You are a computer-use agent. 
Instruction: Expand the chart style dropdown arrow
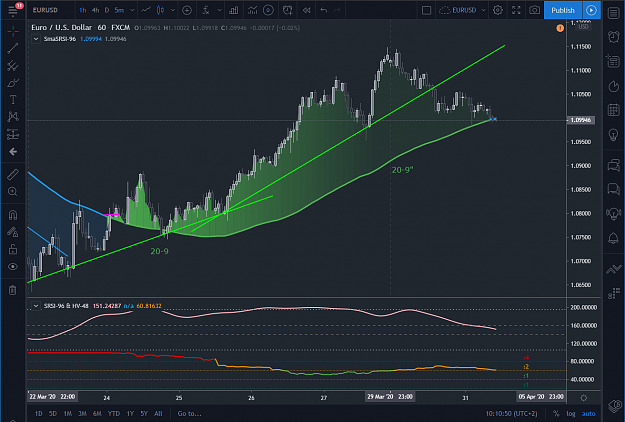173,10
